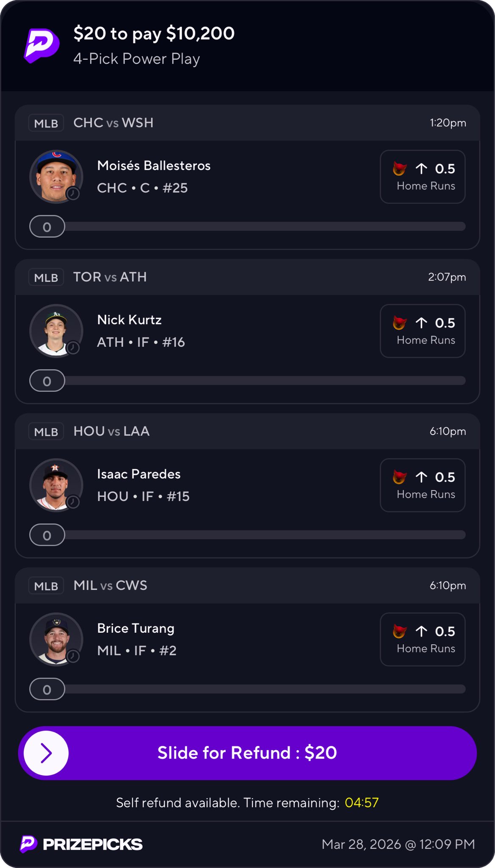Screen dimensions: 495x868
Task: Click the demon icon on Ballesteros pick
Action: [x=399, y=169]
